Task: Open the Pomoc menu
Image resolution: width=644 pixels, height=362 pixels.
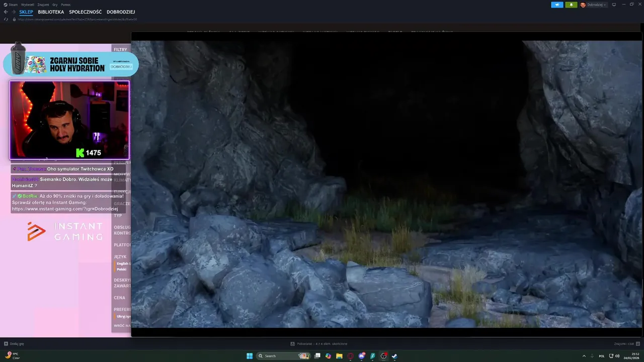Action: [x=66, y=5]
